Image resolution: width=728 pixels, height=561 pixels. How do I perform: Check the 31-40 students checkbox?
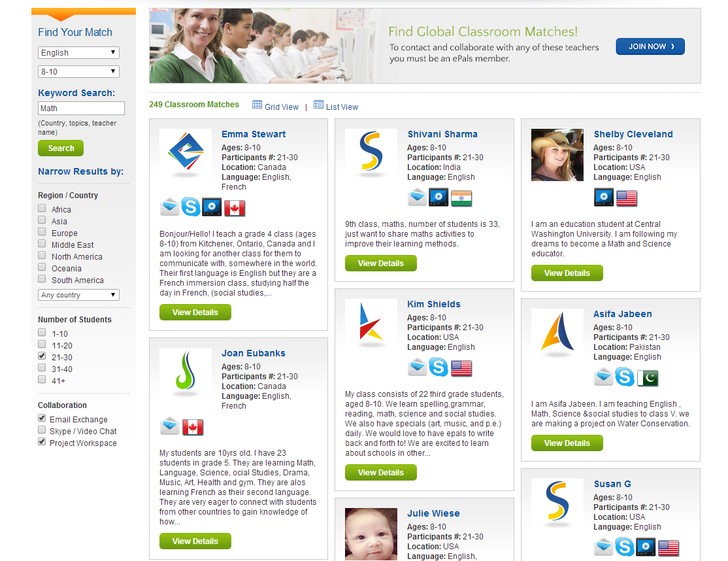point(42,367)
